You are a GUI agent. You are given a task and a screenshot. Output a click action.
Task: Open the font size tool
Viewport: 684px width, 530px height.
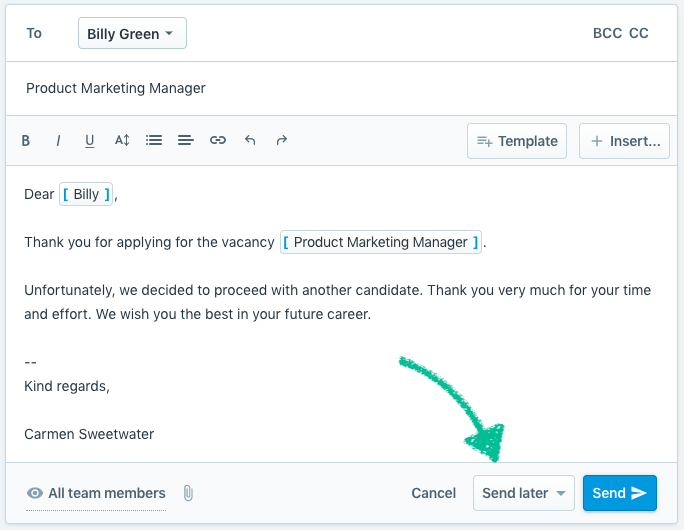(x=122, y=140)
